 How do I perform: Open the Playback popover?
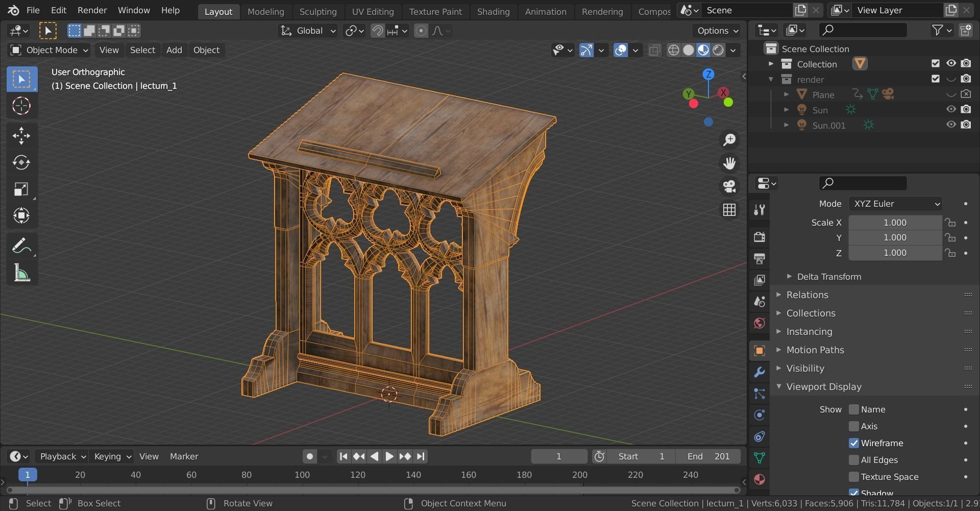click(62, 456)
